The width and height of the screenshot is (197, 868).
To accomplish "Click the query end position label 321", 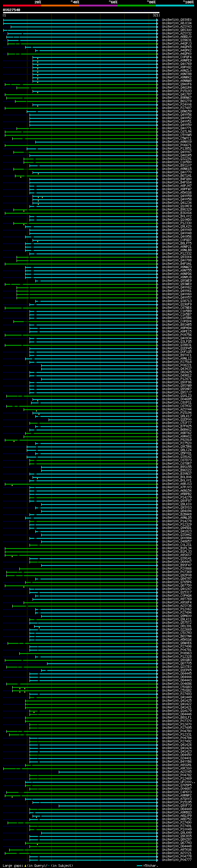I will tap(155, 15).
